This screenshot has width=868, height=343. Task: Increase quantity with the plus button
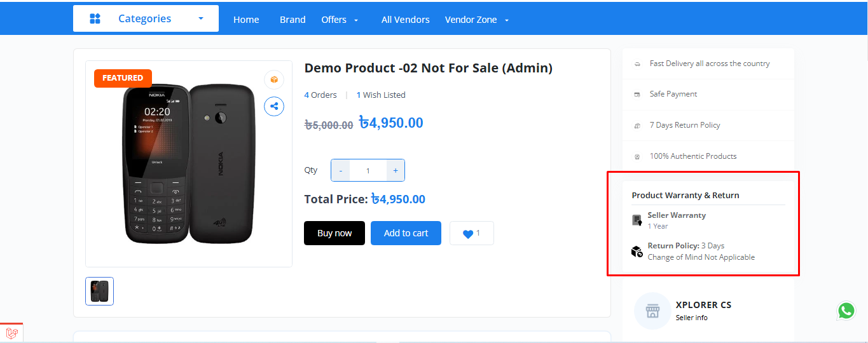pyautogui.click(x=396, y=170)
